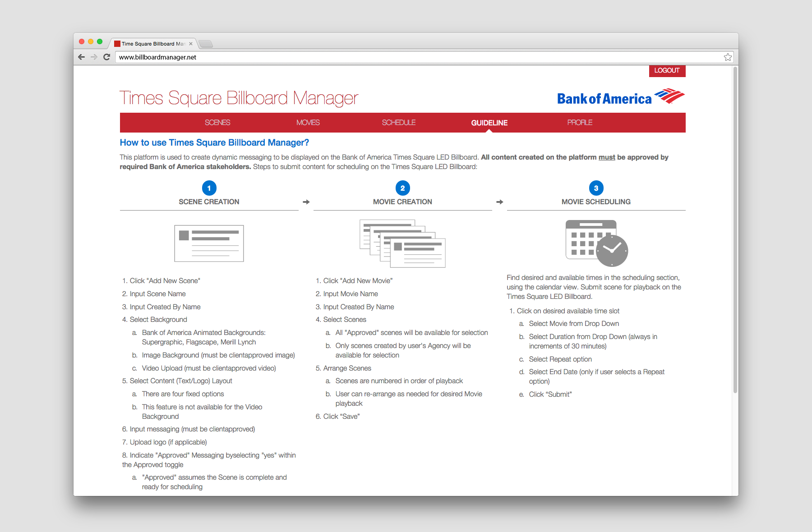This screenshot has height=532, width=812.
Task: Click the Bank of America logo
Action: [621, 97]
